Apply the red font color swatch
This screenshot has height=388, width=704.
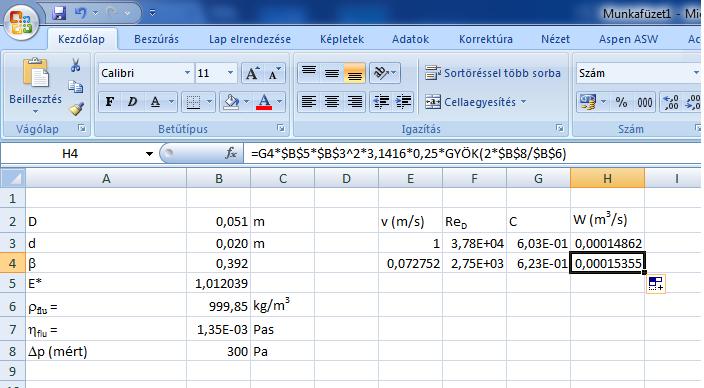264,102
